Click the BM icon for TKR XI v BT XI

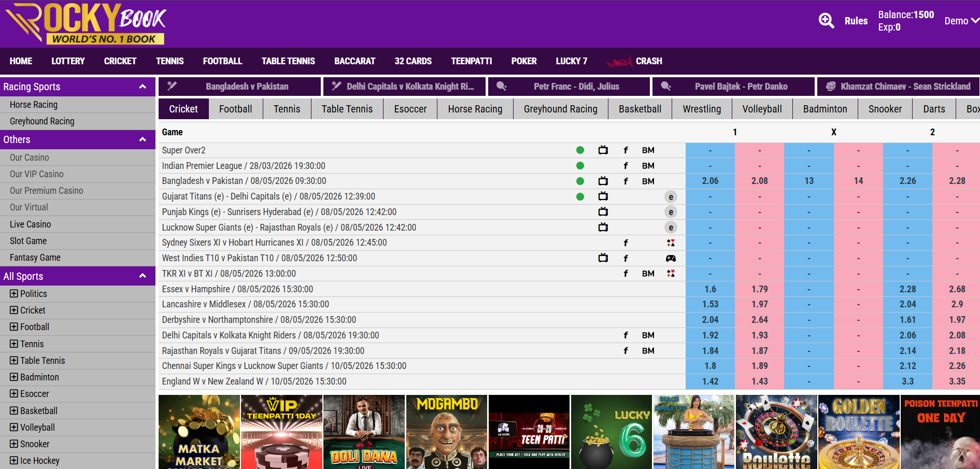coord(648,274)
